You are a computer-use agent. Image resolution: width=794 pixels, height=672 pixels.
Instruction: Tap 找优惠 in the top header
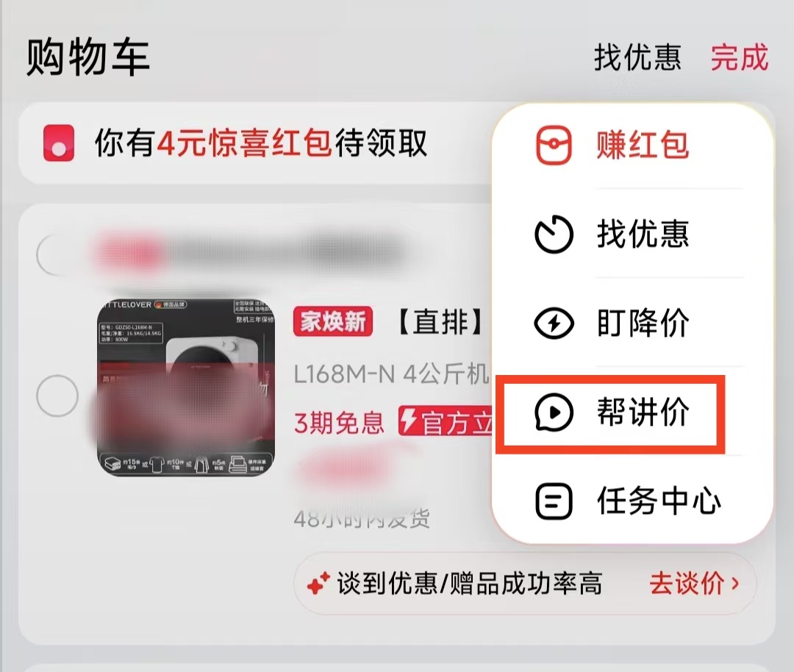[x=637, y=57]
